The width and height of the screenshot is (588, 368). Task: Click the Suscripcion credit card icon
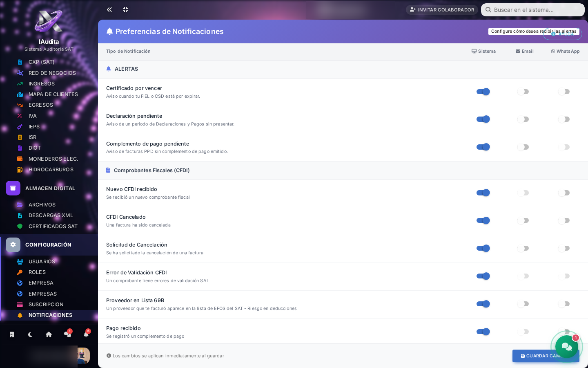tap(20, 305)
